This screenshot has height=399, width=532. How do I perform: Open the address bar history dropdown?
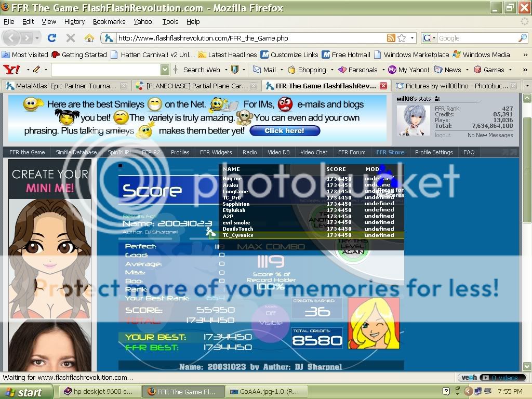pyautogui.click(x=413, y=38)
